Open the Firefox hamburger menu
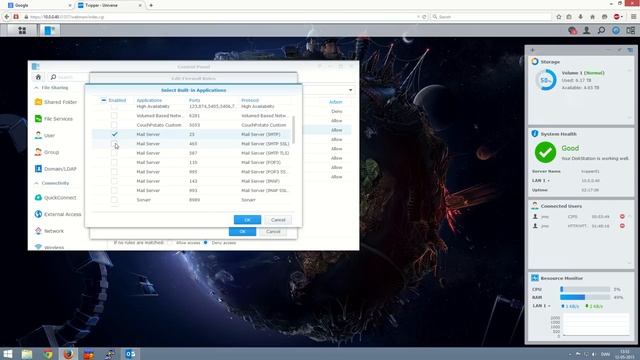 pyautogui.click(x=633, y=17)
